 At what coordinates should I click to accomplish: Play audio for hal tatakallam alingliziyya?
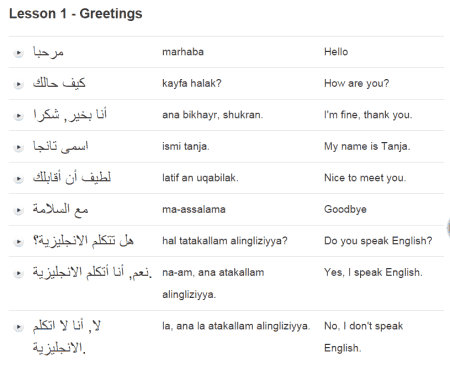point(19,242)
